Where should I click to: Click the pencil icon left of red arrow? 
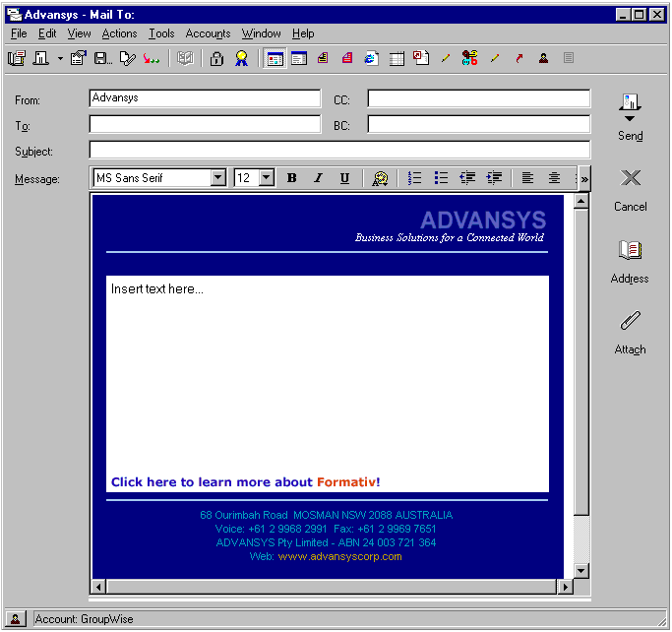pyautogui.click(x=495, y=58)
